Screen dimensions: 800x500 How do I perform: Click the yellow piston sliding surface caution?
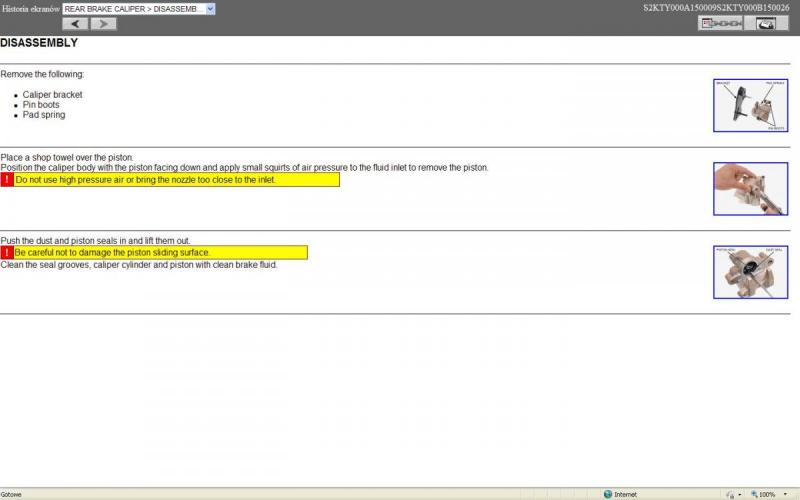[x=160, y=253]
